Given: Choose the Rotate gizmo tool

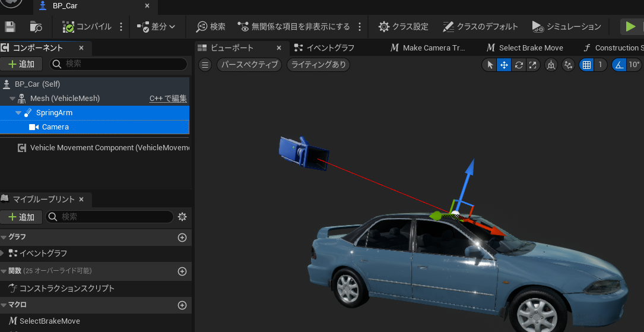Looking at the screenshot, I should point(518,65).
